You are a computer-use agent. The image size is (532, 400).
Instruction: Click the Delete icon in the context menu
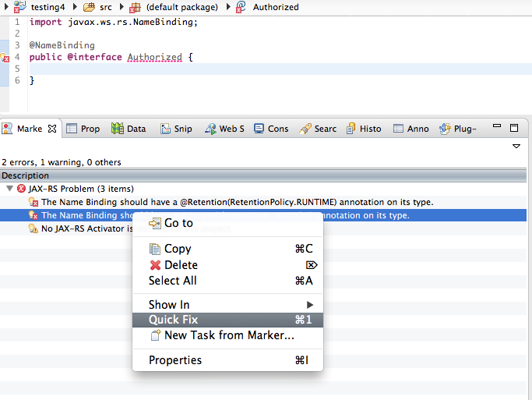pyautogui.click(x=155, y=265)
